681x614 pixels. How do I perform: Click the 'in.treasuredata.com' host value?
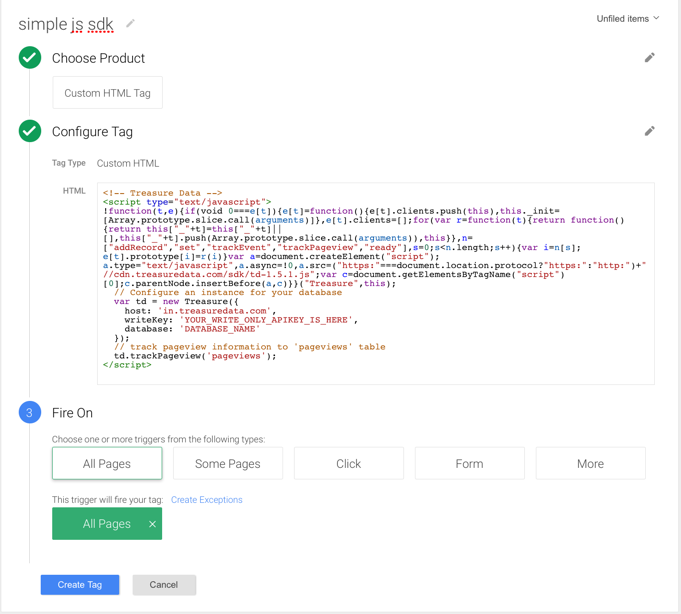(x=215, y=311)
